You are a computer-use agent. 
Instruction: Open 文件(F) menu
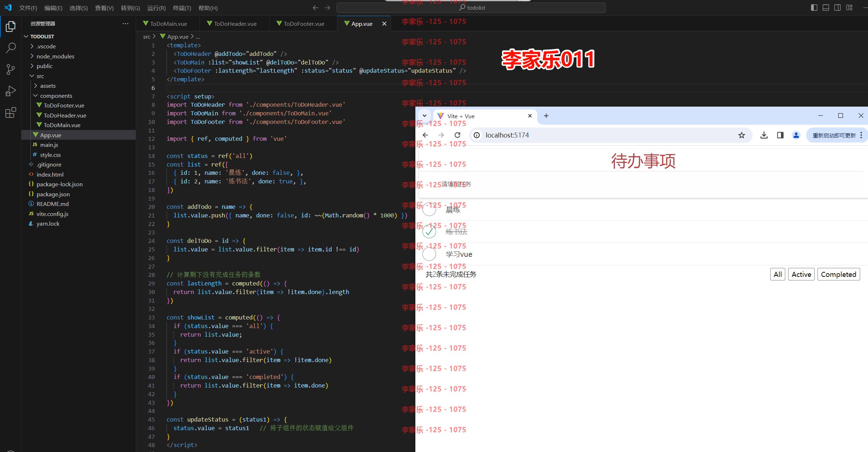(28, 8)
